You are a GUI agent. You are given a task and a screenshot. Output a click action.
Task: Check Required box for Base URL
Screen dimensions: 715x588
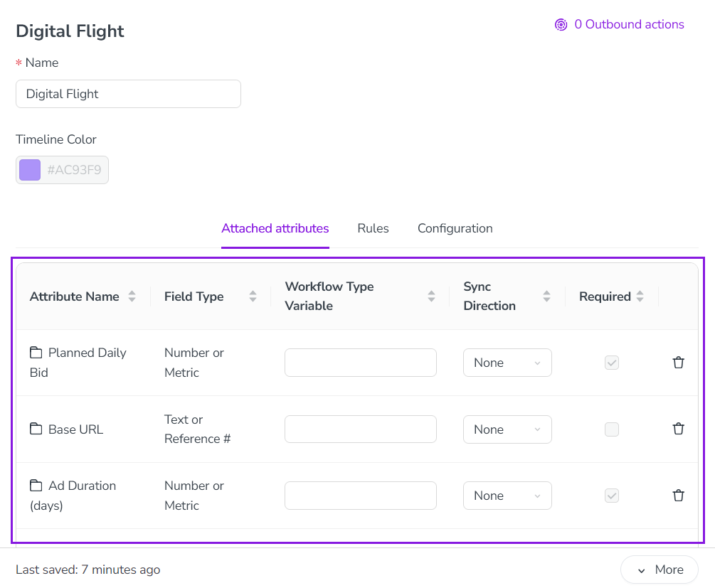tap(612, 429)
